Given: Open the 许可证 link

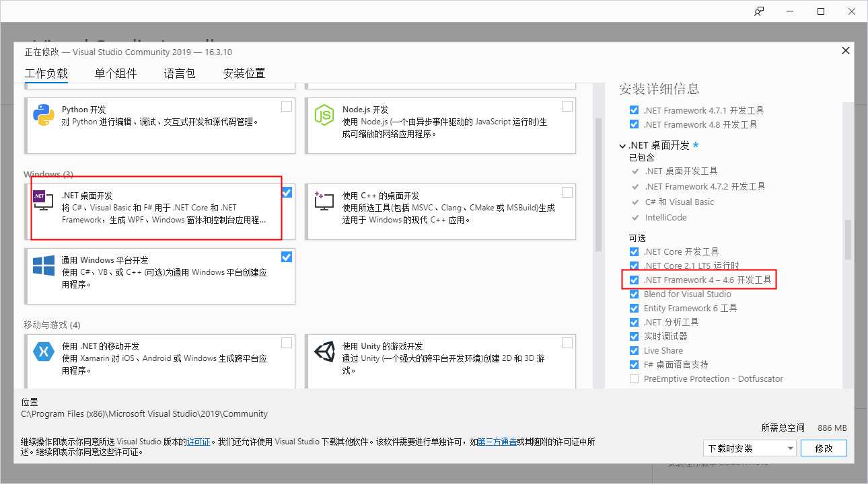Looking at the screenshot, I should 198,442.
